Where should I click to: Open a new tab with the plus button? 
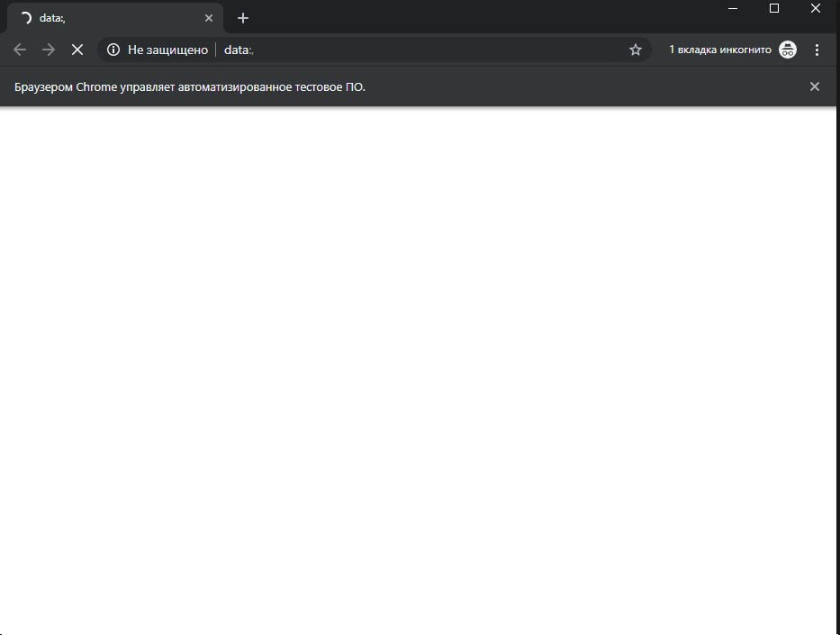coord(242,18)
